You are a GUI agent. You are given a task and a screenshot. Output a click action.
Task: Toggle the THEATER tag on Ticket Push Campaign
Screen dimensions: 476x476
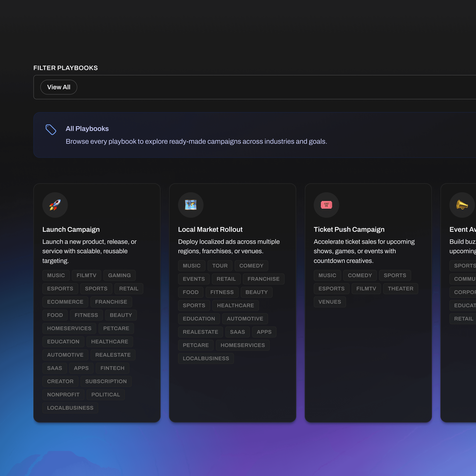pyautogui.click(x=400, y=288)
